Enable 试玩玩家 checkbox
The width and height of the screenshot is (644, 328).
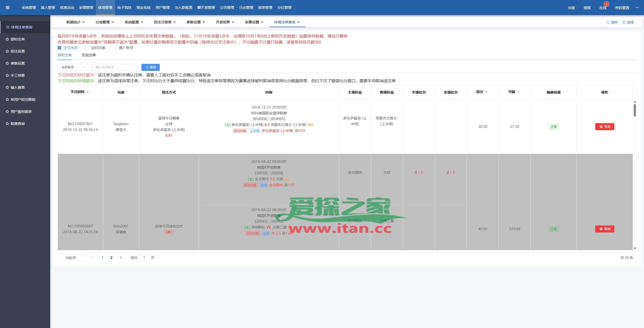point(87,48)
